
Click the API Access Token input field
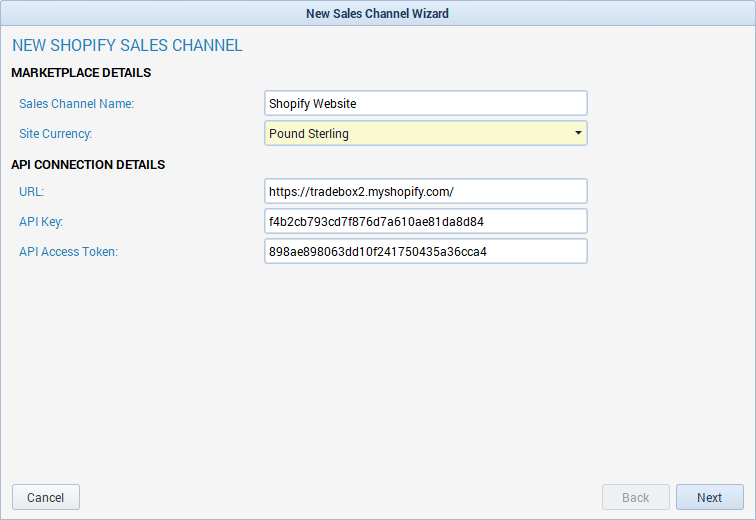click(x=426, y=251)
